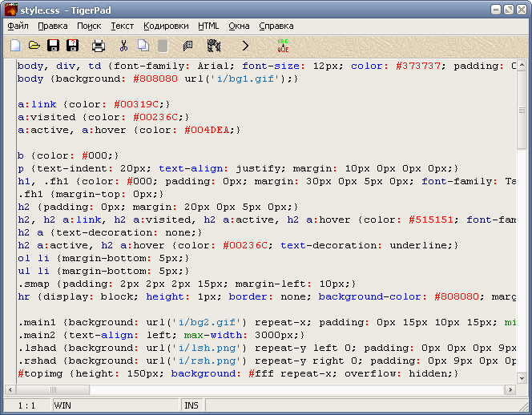Toggle keyboard layout conversion КВЕ/QWE icon
The height and width of the screenshot is (415, 532).
tap(283, 46)
